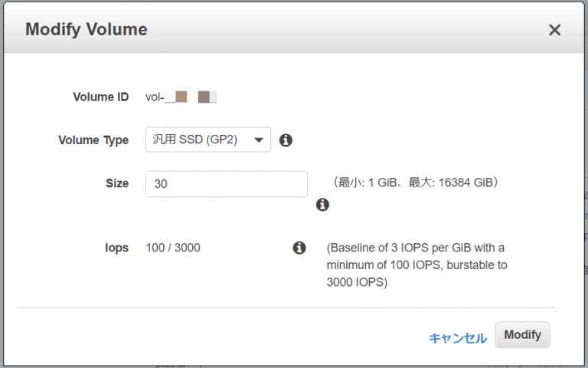588x368 pixels.
Task: Click the Volume Type label
Action: (93, 140)
